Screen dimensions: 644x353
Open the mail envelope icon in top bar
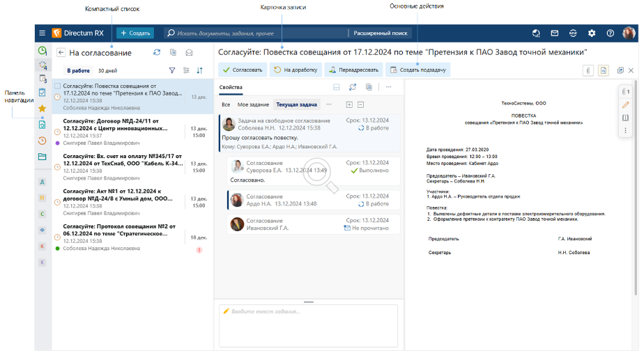click(555, 33)
